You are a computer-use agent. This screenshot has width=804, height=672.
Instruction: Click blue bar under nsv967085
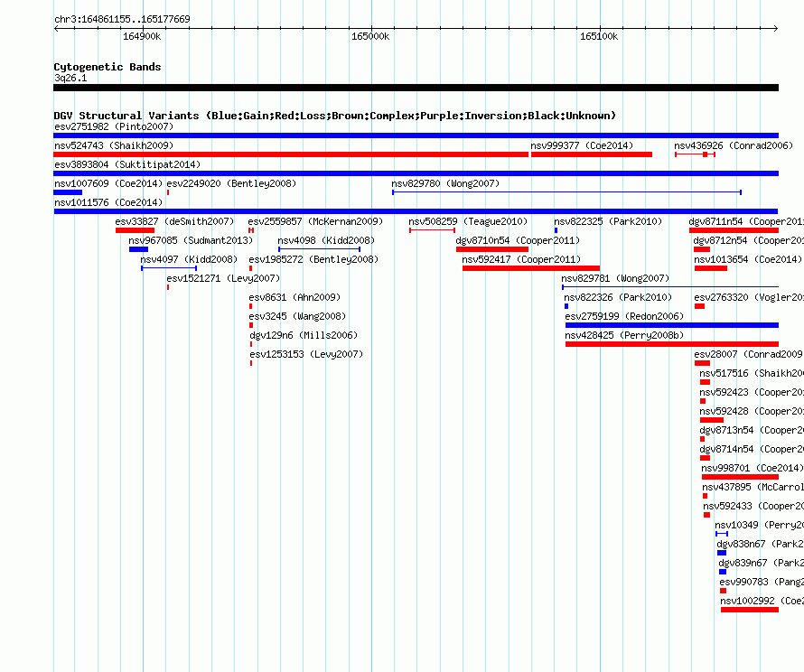click(138, 249)
